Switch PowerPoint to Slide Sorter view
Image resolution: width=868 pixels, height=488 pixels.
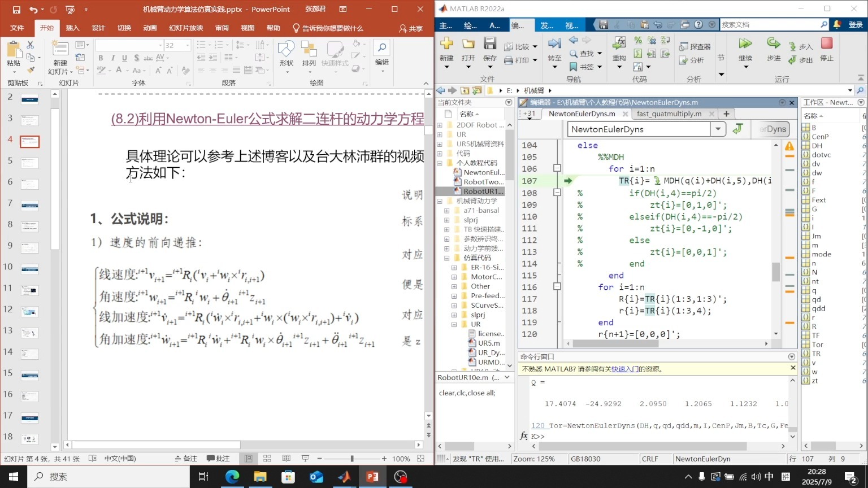[267, 459]
